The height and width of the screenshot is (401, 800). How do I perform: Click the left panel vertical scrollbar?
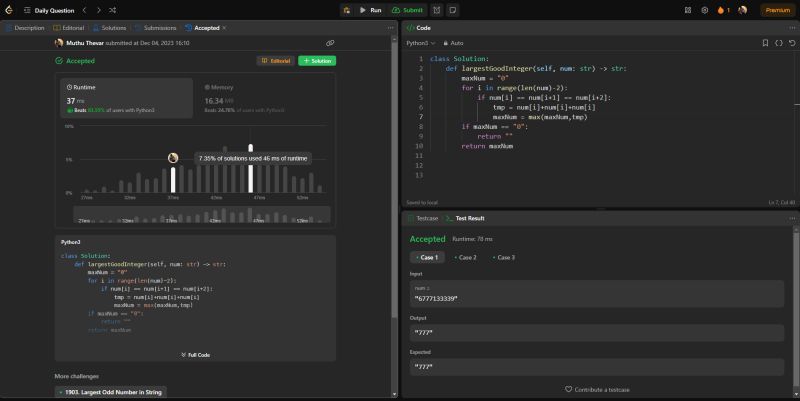(394, 179)
